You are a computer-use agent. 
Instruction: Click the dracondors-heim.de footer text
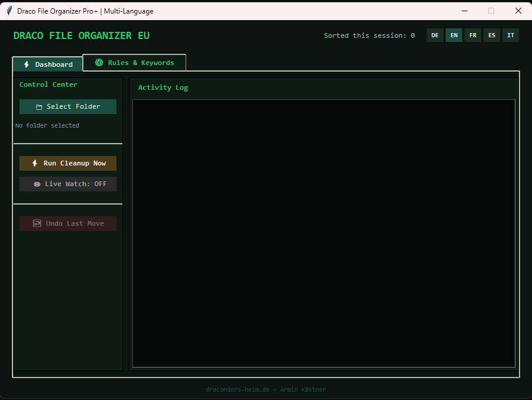[x=265, y=389]
